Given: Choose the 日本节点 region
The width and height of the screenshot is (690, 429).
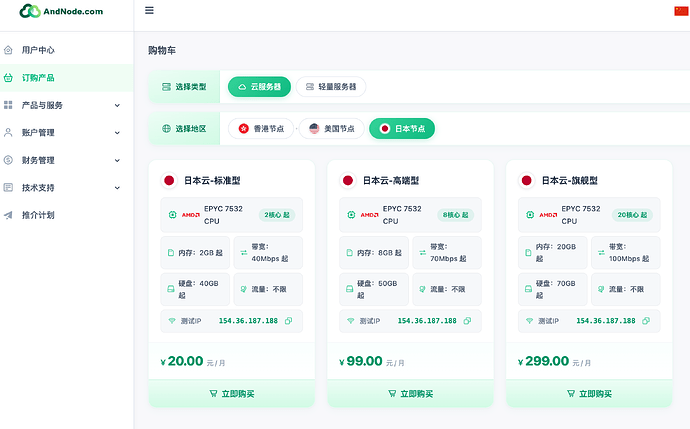Looking at the screenshot, I should point(402,128).
